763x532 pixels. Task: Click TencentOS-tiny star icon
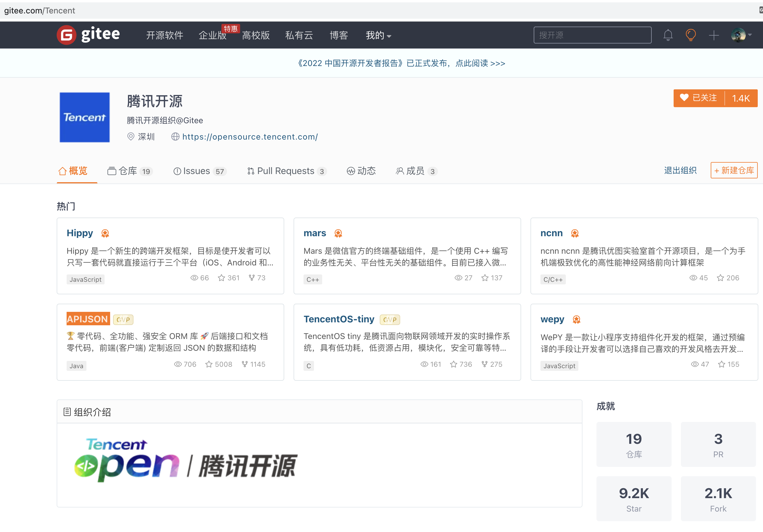click(454, 364)
